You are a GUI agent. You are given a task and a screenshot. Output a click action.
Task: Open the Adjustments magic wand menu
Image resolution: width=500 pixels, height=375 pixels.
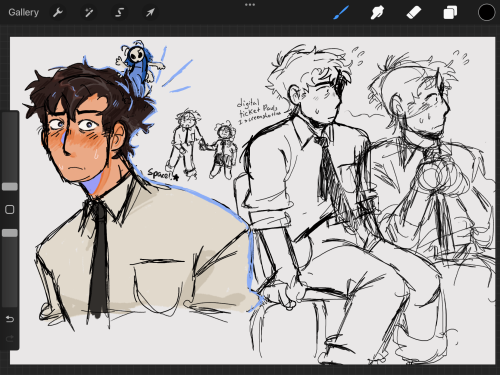click(x=89, y=13)
